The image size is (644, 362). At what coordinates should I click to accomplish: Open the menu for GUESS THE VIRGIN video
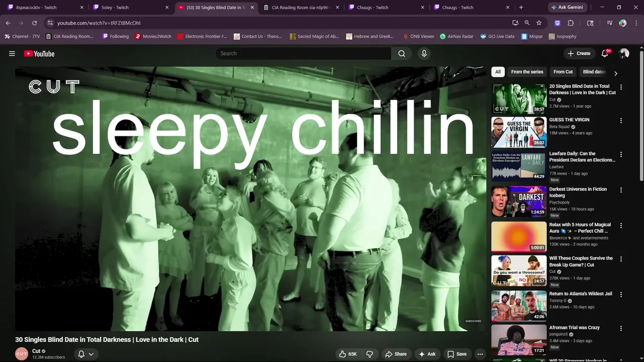pos(621,121)
